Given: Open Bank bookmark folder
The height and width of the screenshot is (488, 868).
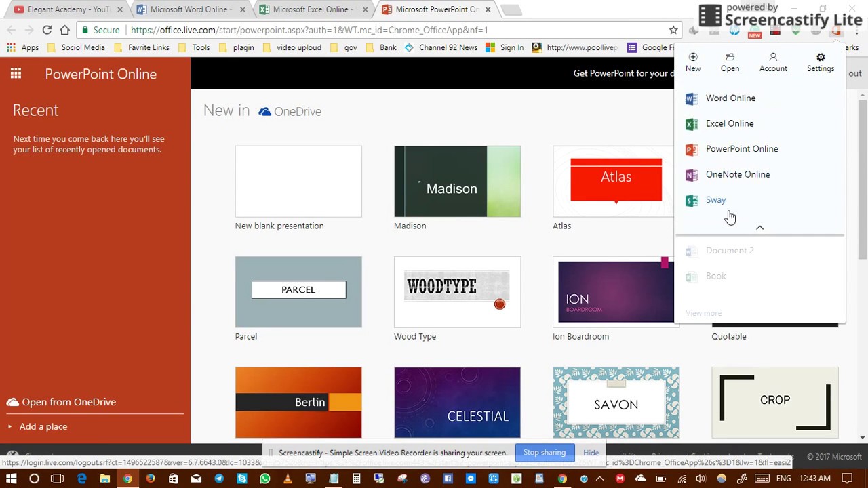Looking at the screenshot, I should point(381,47).
